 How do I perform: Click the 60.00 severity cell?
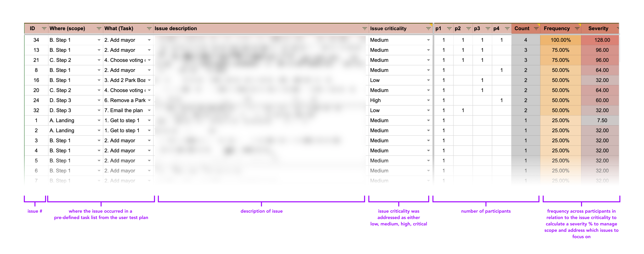(600, 100)
